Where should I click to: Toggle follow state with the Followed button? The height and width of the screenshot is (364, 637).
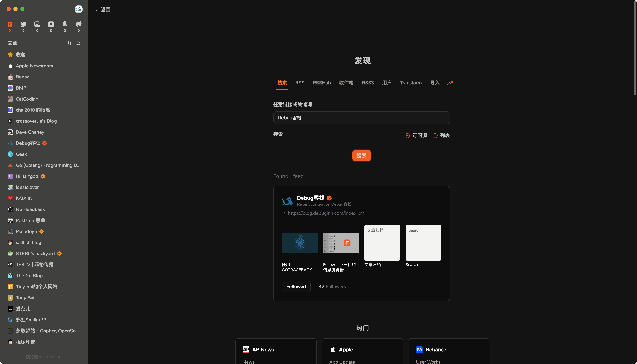pyautogui.click(x=296, y=287)
